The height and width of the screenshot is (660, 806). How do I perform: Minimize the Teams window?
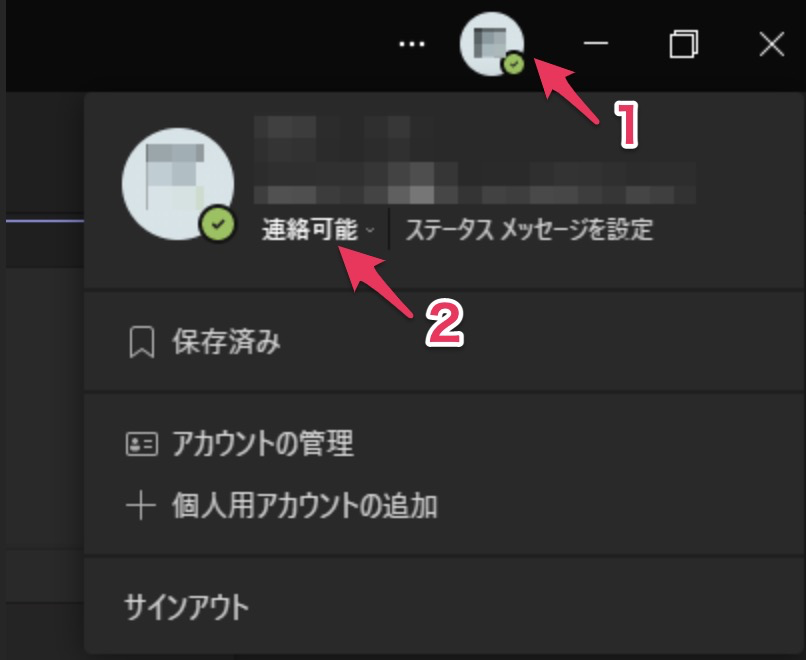pos(596,44)
